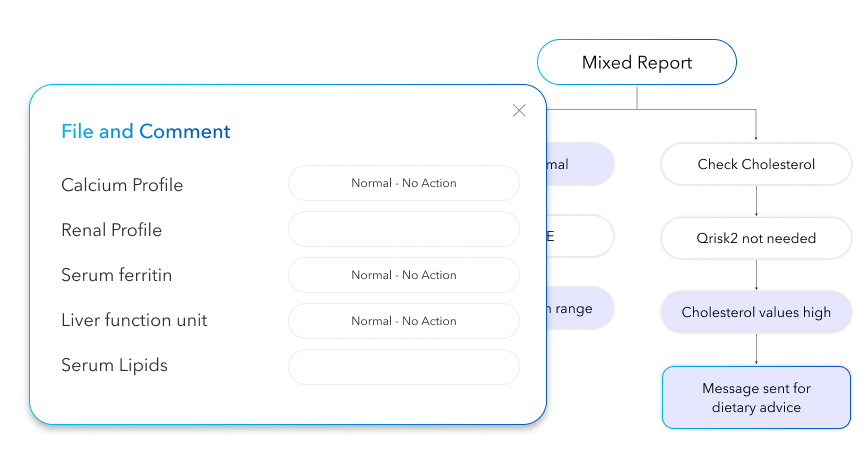Select the Check Cholesterol step
868x470 pixels.
click(756, 164)
